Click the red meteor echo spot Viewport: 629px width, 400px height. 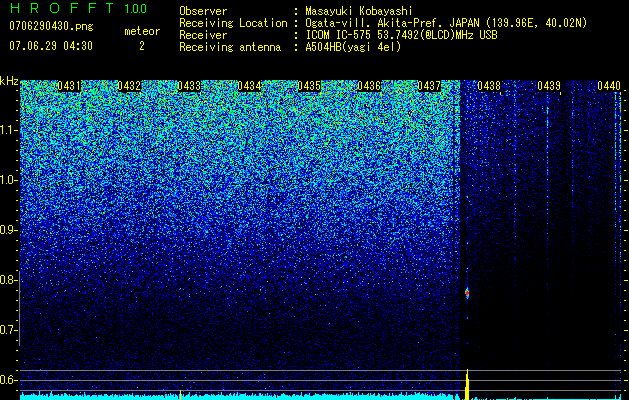(467, 293)
